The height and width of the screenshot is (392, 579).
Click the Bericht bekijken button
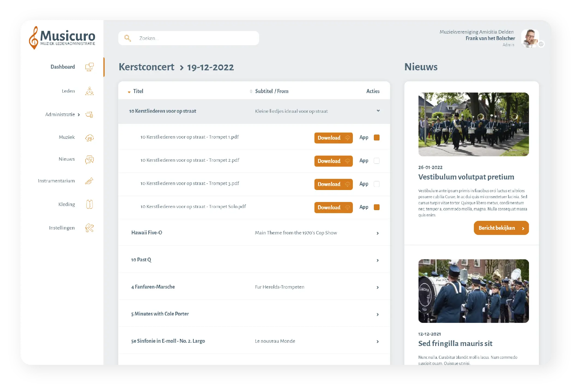(x=501, y=228)
